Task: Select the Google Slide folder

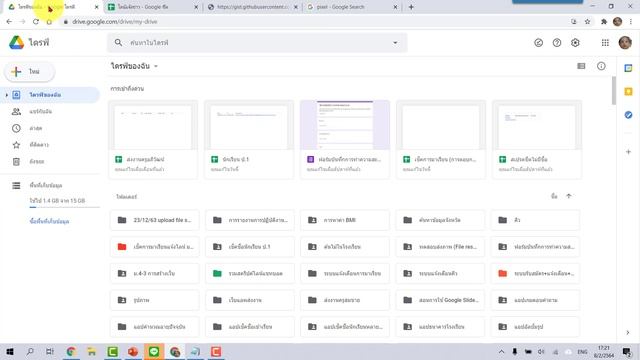Action: click(x=440, y=300)
